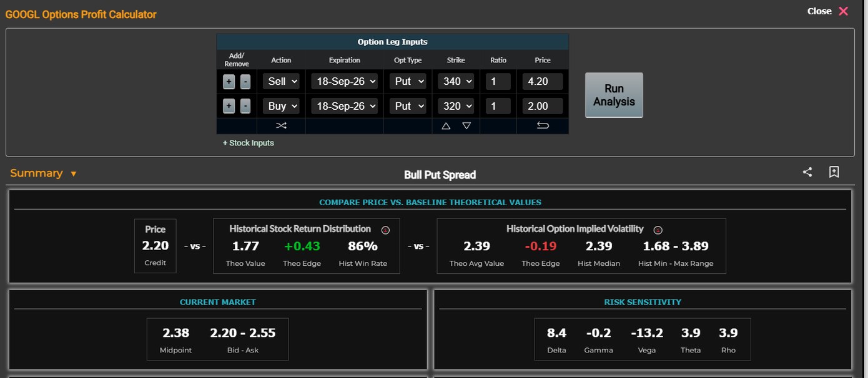Remove the Sell 340 put leg with minus
Screen dimensions: 868x378
(245, 82)
